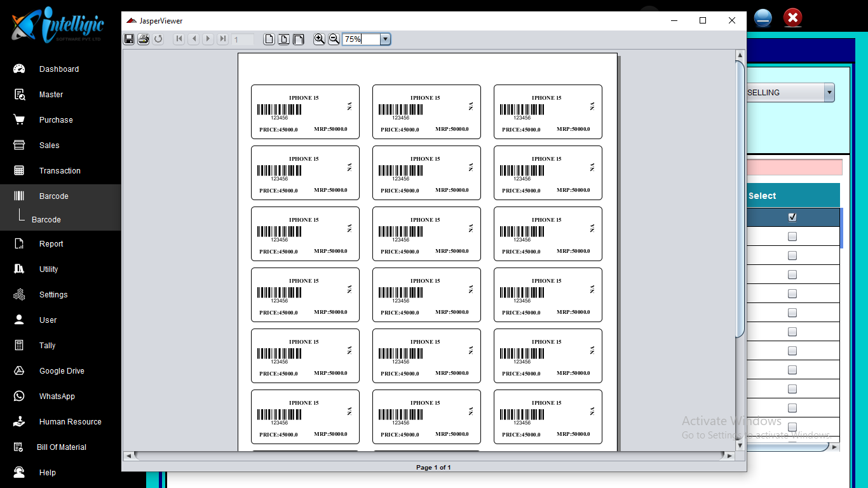
Task: Open the Purchase menu item
Action: pos(56,120)
